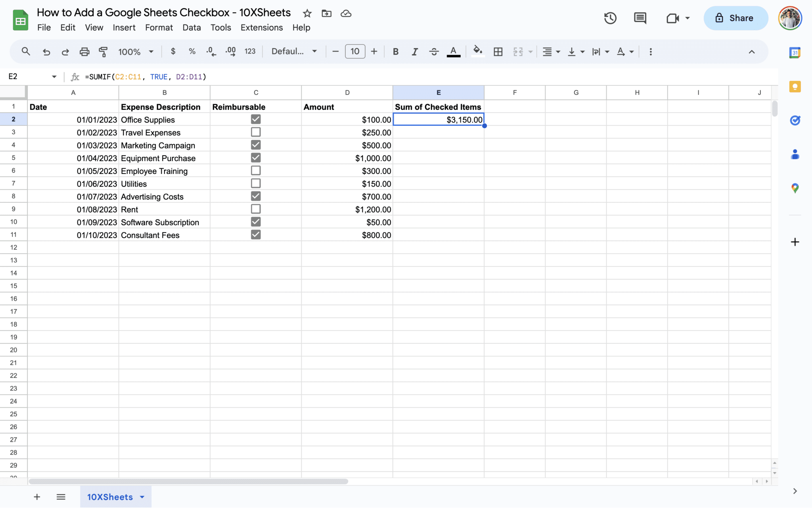The height and width of the screenshot is (508, 812).
Task: Toggle bold formatting
Action: coord(395,52)
